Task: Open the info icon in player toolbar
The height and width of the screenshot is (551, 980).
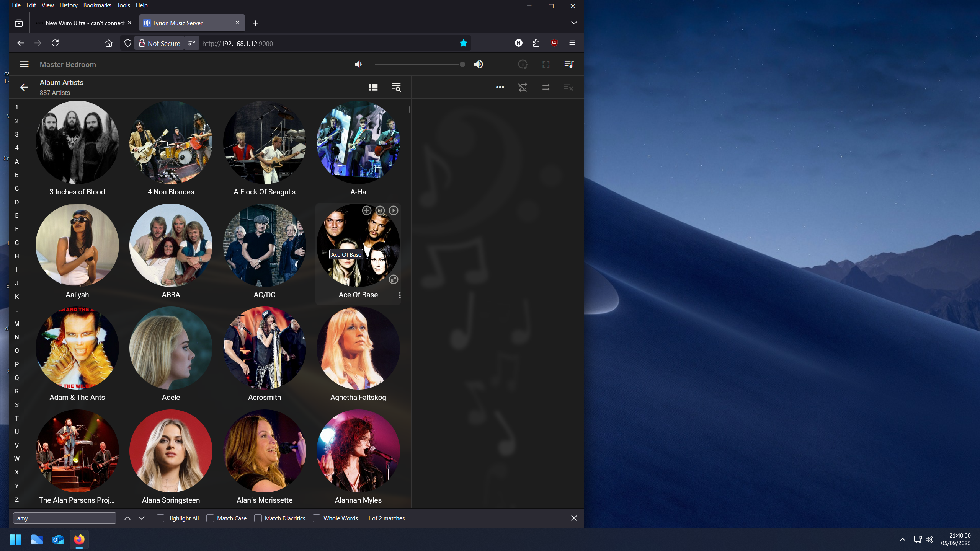Action: point(523,64)
